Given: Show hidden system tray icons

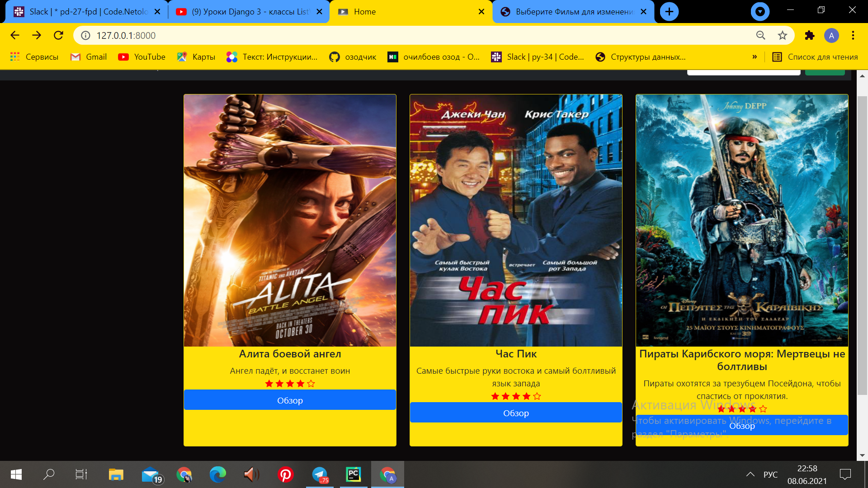Looking at the screenshot, I should 750,474.
